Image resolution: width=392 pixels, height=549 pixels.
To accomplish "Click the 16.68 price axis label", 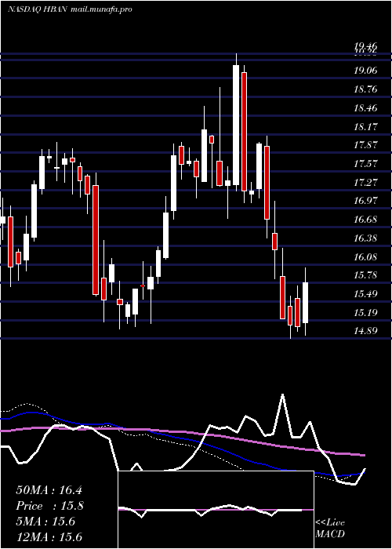I will point(366,220).
